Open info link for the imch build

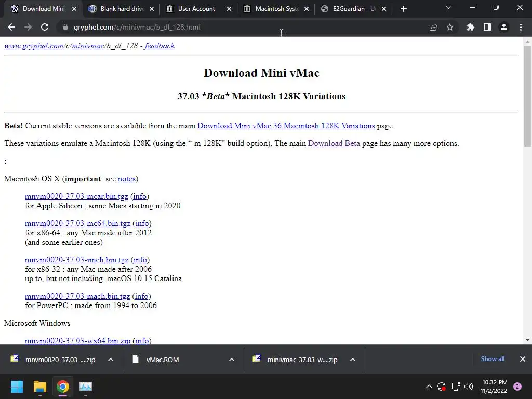point(140,260)
